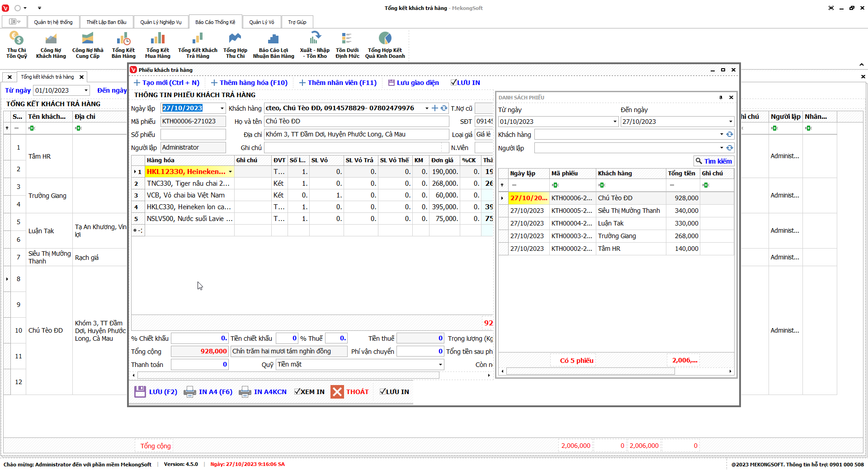Open the Thiết Lập Ban Đầu tab
The height and width of the screenshot is (470, 868).
(x=106, y=22)
